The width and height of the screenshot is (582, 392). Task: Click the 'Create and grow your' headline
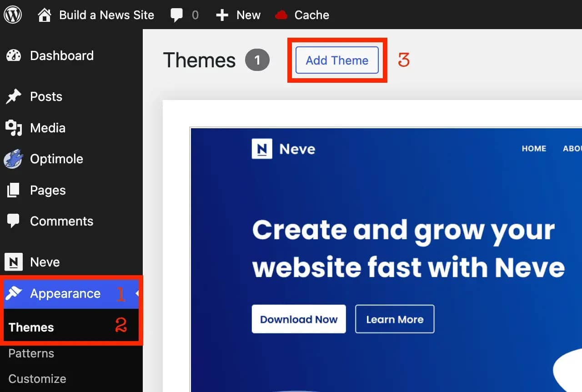coord(403,231)
